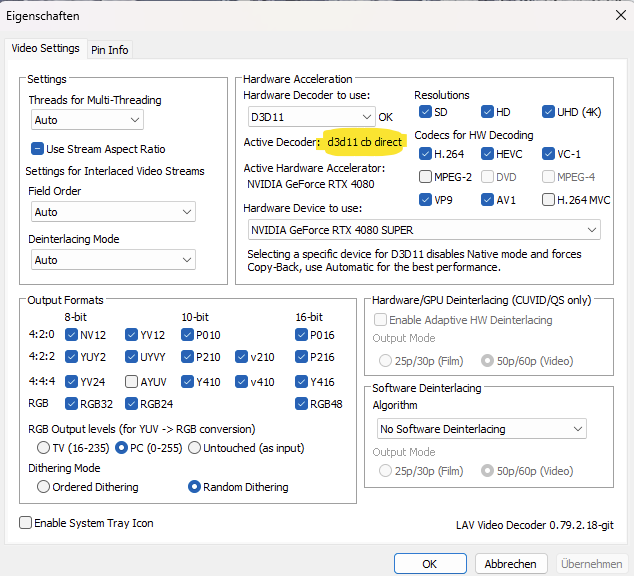Uncheck the Y416 output format

pyautogui.click(x=301, y=382)
